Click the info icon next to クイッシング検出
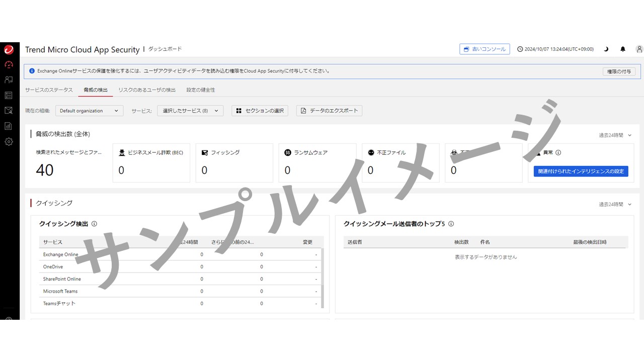The height and width of the screenshot is (362, 644). pos(94,224)
